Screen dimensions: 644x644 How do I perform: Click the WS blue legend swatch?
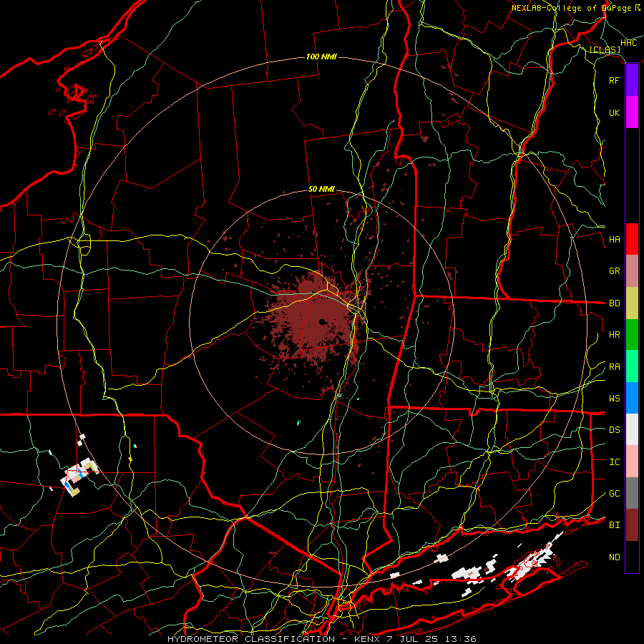(632, 398)
